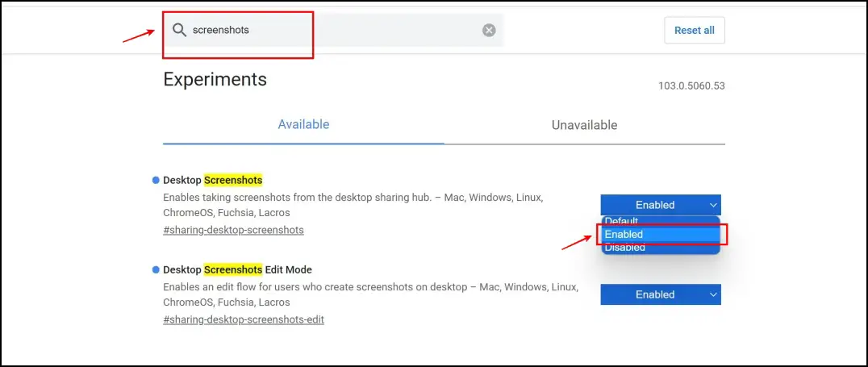Click the version number 103.0.5060.53

coord(691,85)
